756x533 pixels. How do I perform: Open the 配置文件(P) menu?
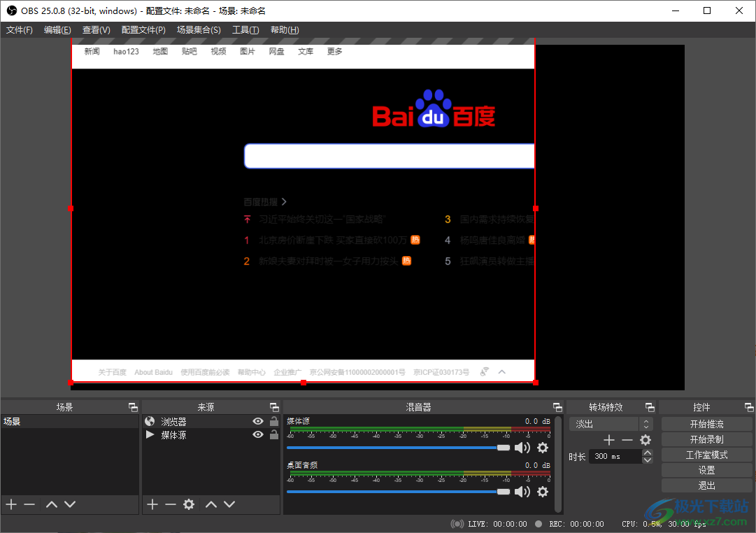pyautogui.click(x=143, y=30)
